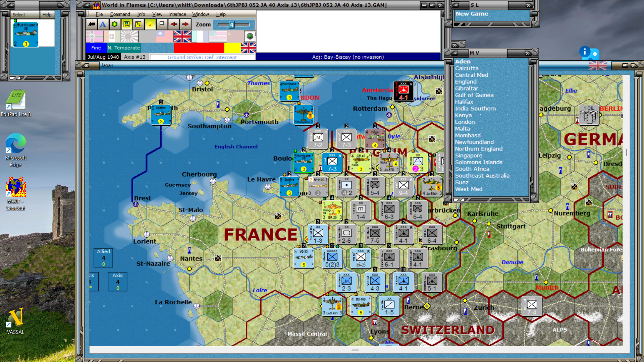This screenshot has width=644, height=362.
Task: Click the train rail-movement toolbar icon
Action: [92, 24]
